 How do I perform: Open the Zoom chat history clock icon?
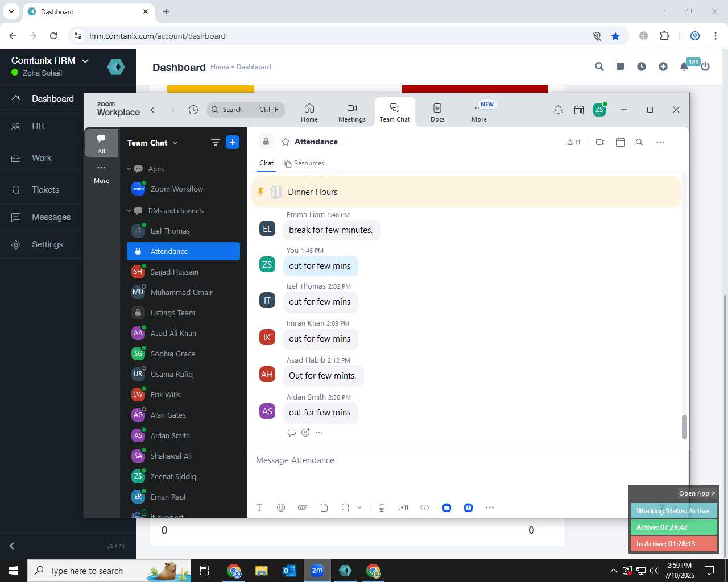click(x=193, y=110)
